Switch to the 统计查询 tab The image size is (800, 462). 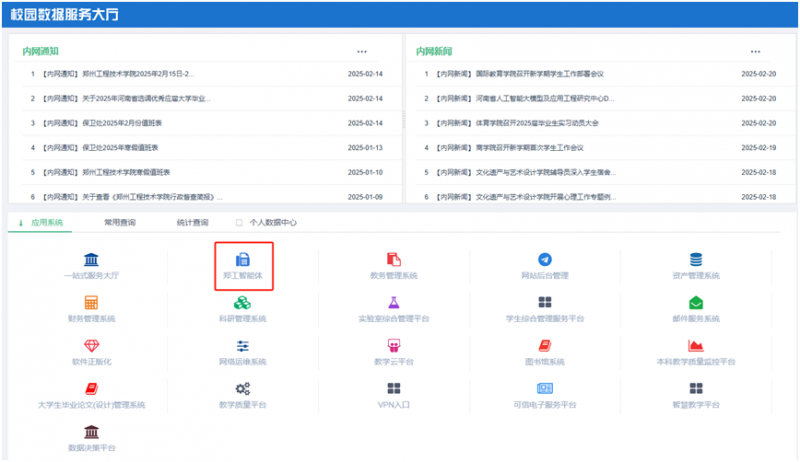(x=192, y=223)
